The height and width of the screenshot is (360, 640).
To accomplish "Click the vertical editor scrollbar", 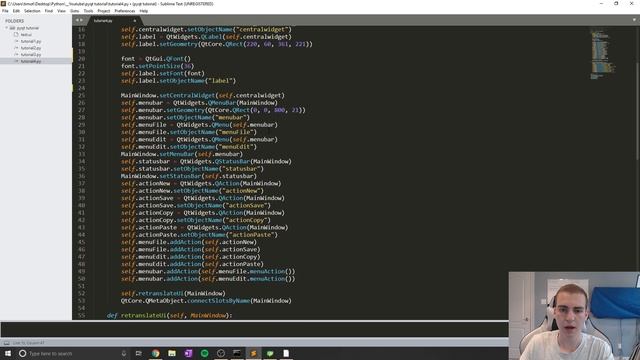I will click(x=638, y=110).
